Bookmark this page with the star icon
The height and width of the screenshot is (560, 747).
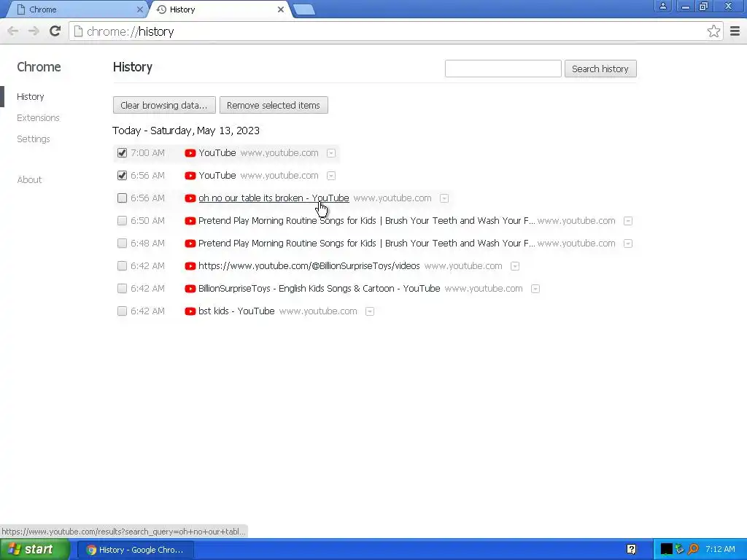[x=713, y=31]
